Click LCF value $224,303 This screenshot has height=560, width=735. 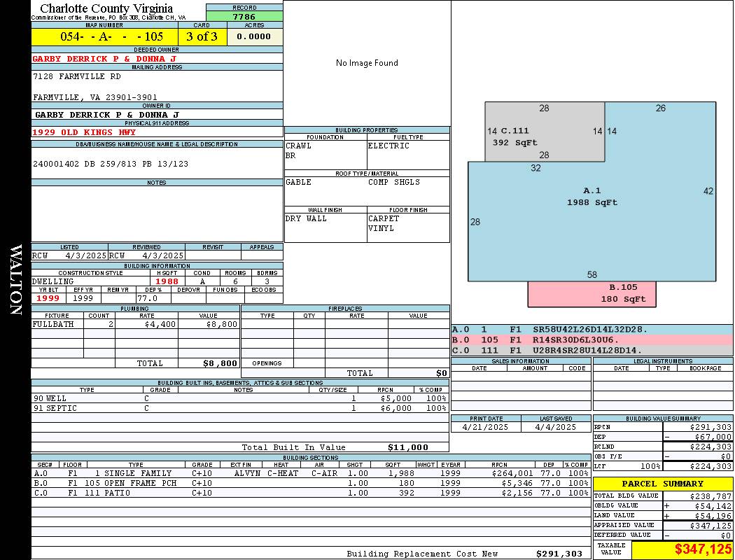[x=710, y=466]
